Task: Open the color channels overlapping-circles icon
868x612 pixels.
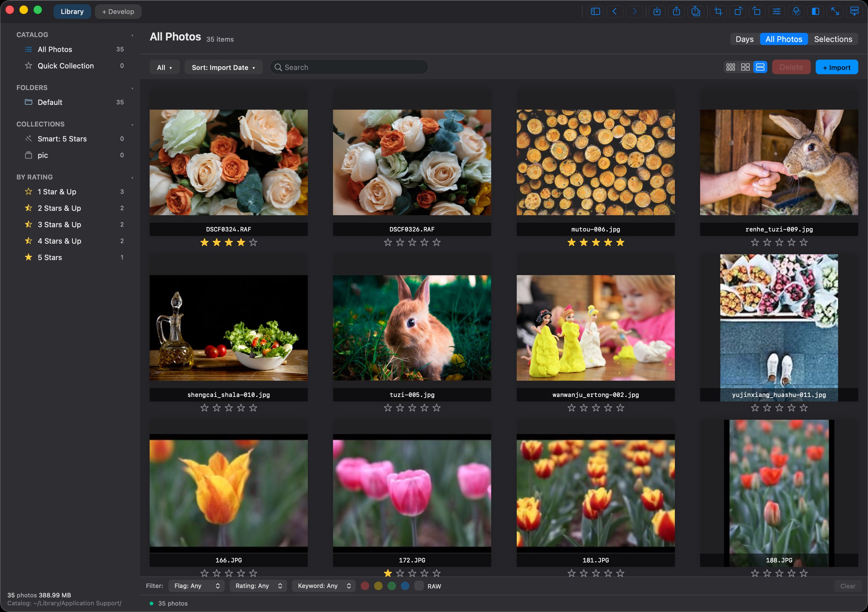Action: coord(796,11)
